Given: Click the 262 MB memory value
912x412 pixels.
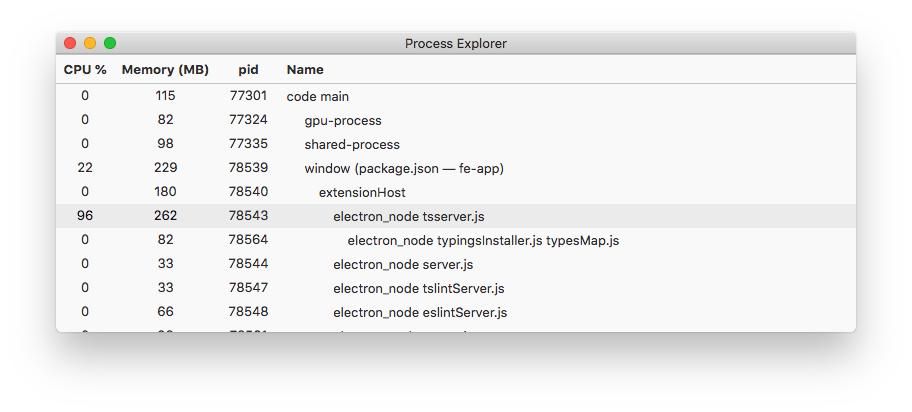Looking at the screenshot, I should pos(165,216).
